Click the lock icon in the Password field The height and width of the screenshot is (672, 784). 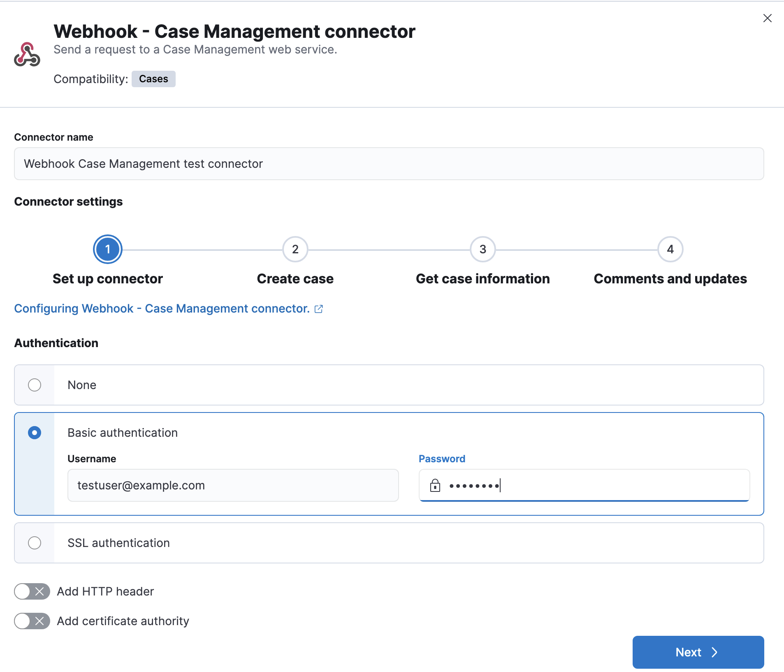pos(435,485)
